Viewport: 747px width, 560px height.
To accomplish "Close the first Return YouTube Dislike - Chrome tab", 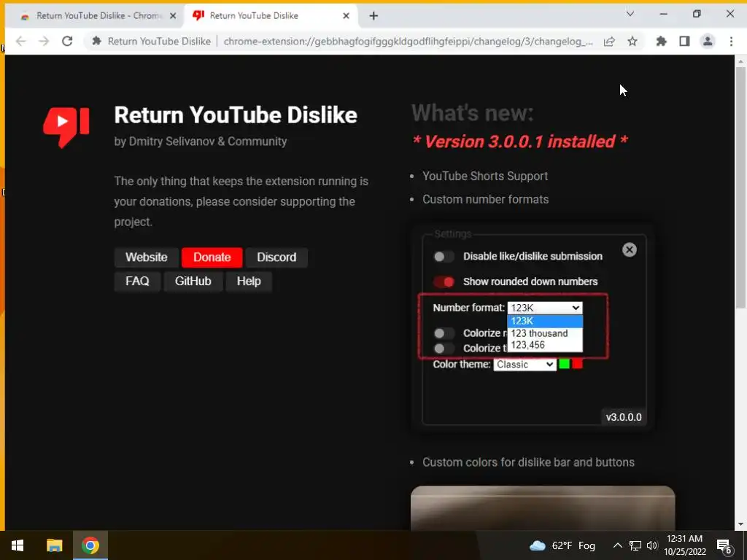I will 173,16.
